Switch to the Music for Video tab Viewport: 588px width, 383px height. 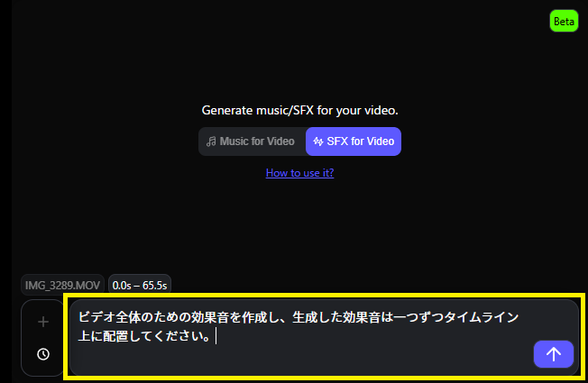[252, 141]
